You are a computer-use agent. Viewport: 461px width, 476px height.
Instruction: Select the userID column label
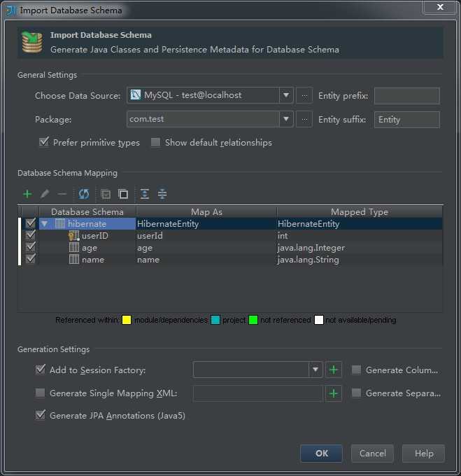coord(95,236)
